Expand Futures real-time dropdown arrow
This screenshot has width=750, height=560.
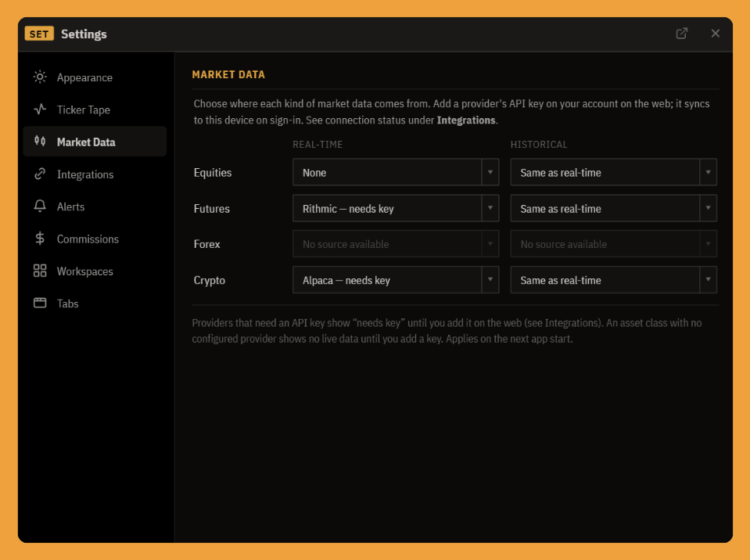(490, 208)
